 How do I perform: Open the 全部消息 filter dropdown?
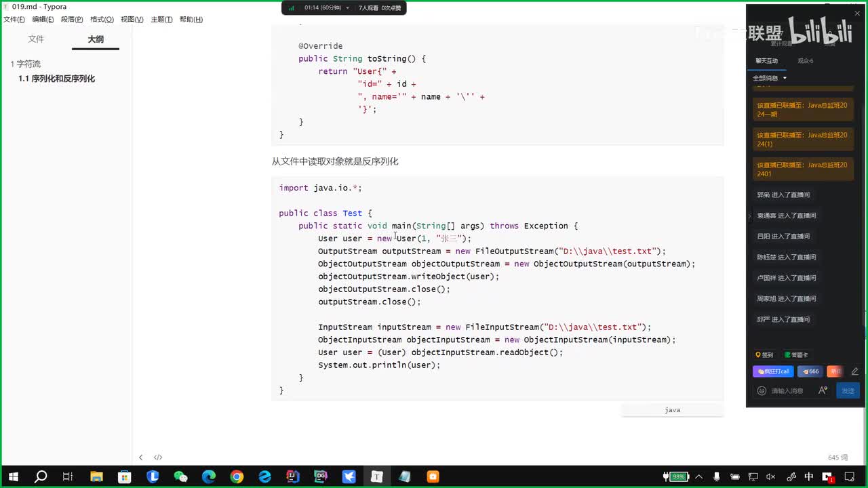(770, 78)
